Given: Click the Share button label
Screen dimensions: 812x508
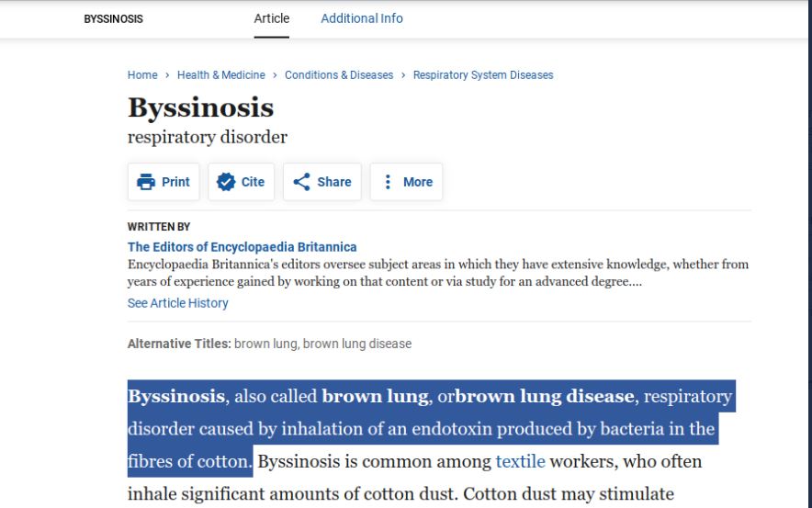Looking at the screenshot, I should coord(334,182).
